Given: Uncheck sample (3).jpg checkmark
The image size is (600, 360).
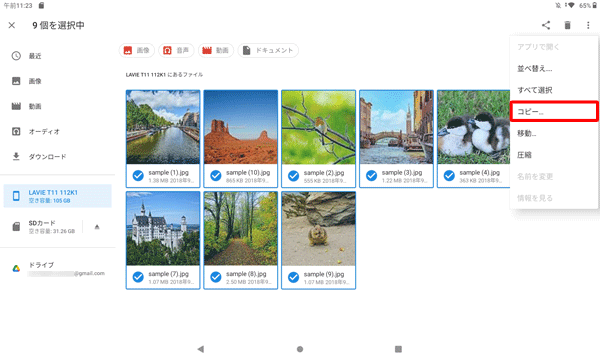Looking at the screenshot, I should pos(371,176).
